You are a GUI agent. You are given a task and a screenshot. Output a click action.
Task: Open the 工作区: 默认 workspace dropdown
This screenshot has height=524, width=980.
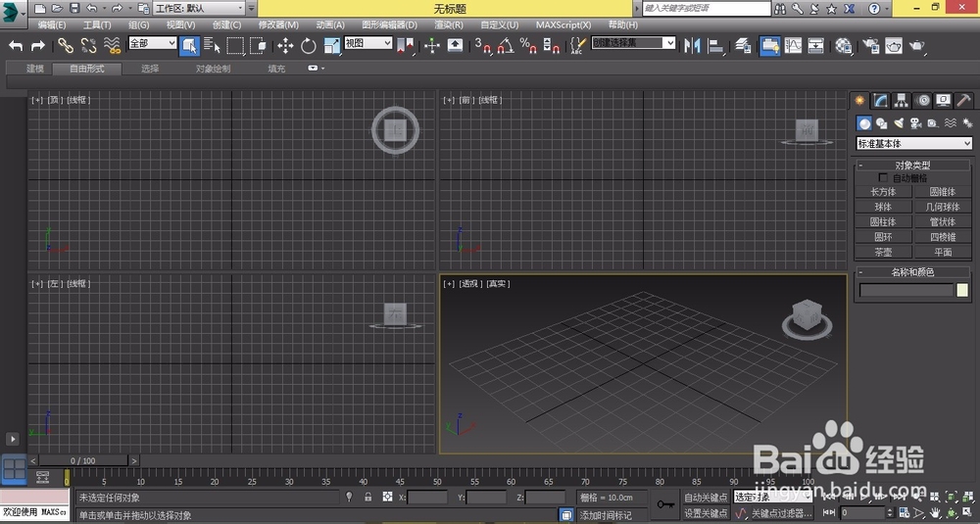point(199,8)
